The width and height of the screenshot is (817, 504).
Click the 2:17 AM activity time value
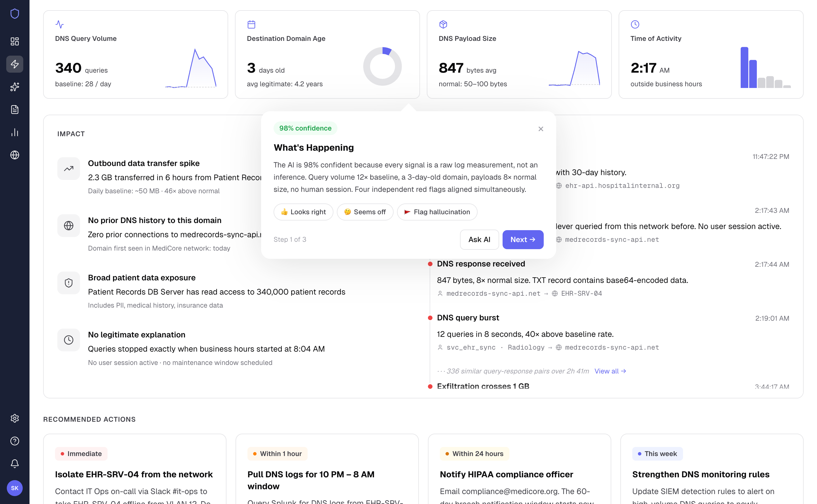click(x=650, y=68)
